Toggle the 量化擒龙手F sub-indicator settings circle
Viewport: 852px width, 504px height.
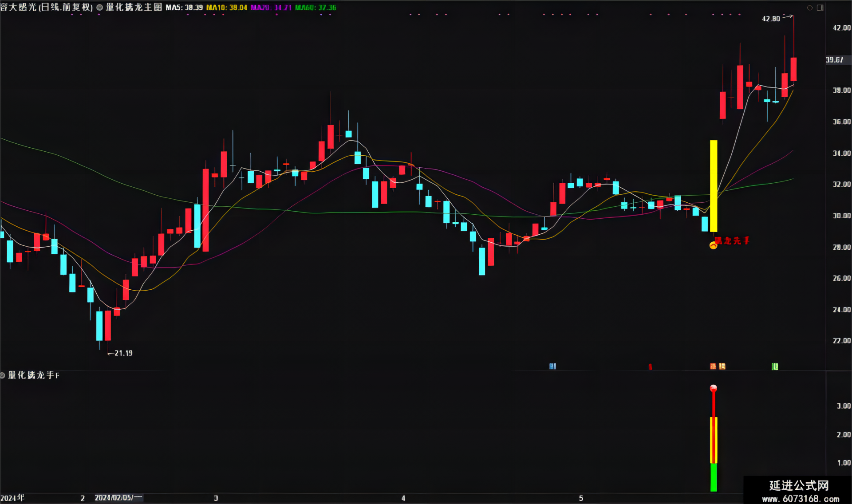coord(3,375)
